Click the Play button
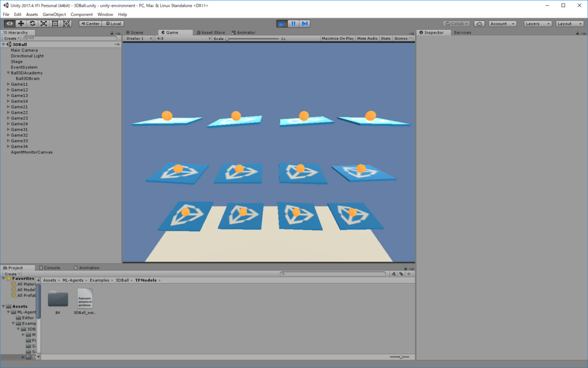The image size is (588, 368). point(281,24)
